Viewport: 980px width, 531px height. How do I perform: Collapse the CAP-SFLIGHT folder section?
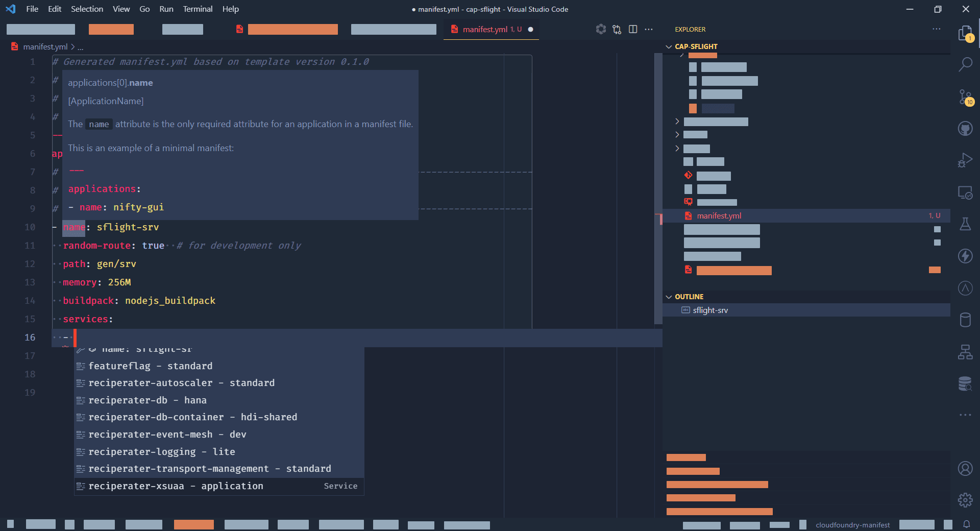(669, 46)
